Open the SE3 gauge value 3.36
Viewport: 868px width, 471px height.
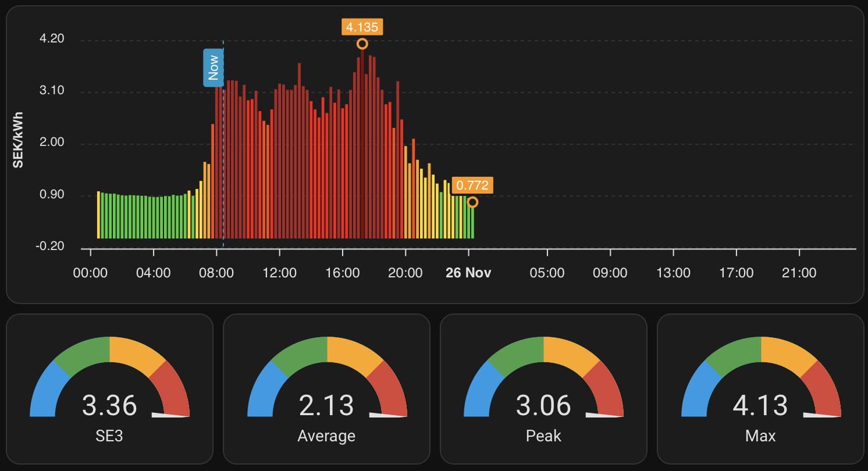coord(109,405)
